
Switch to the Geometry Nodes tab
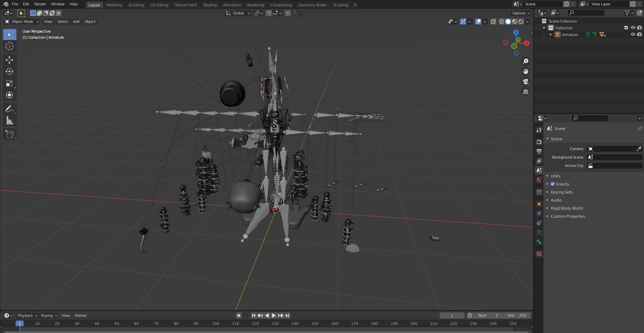tap(312, 5)
